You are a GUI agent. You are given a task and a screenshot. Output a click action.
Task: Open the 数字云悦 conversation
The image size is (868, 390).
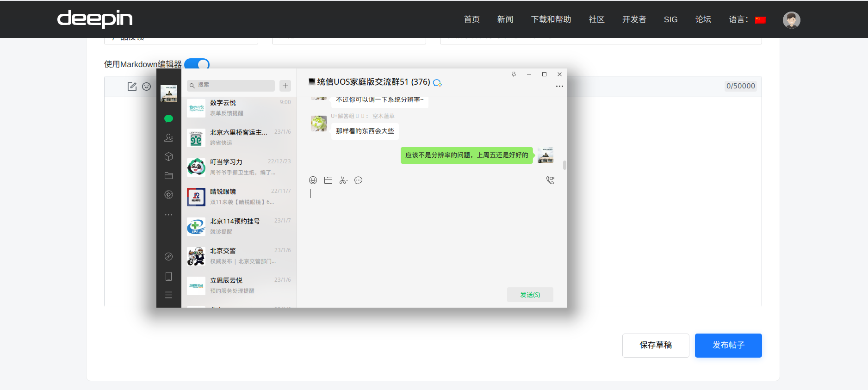click(x=239, y=108)
